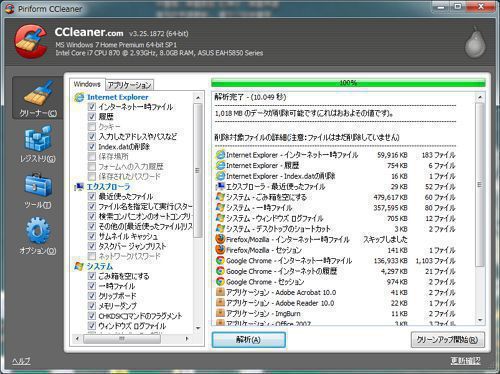Image resolution: width=500 pixels, height=374 pixels.
Task: Switch to the アプリケーション tab
Action: pyautogui.click(x=129, y=85)
